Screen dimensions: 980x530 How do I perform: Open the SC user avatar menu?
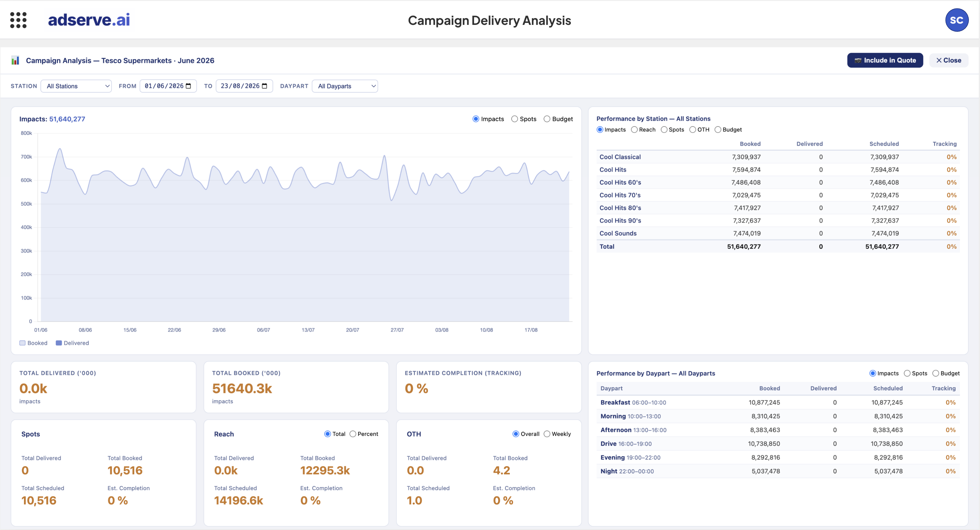click(956, 20)
